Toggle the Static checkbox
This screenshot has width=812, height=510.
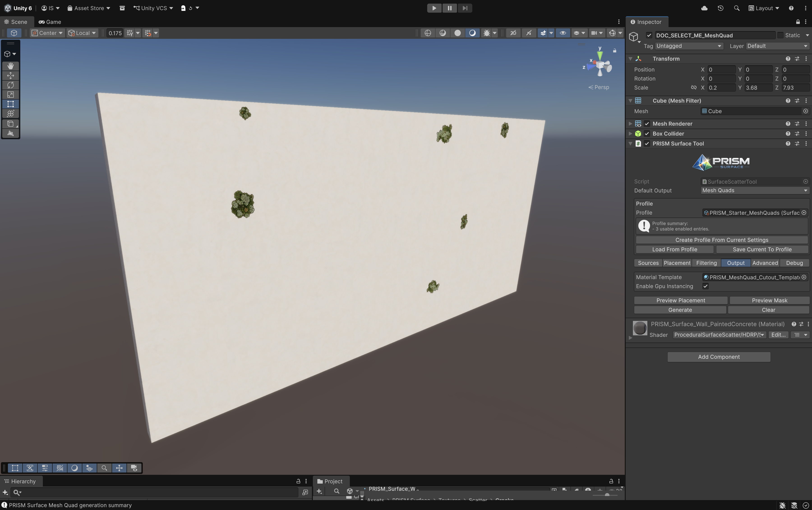780,35
